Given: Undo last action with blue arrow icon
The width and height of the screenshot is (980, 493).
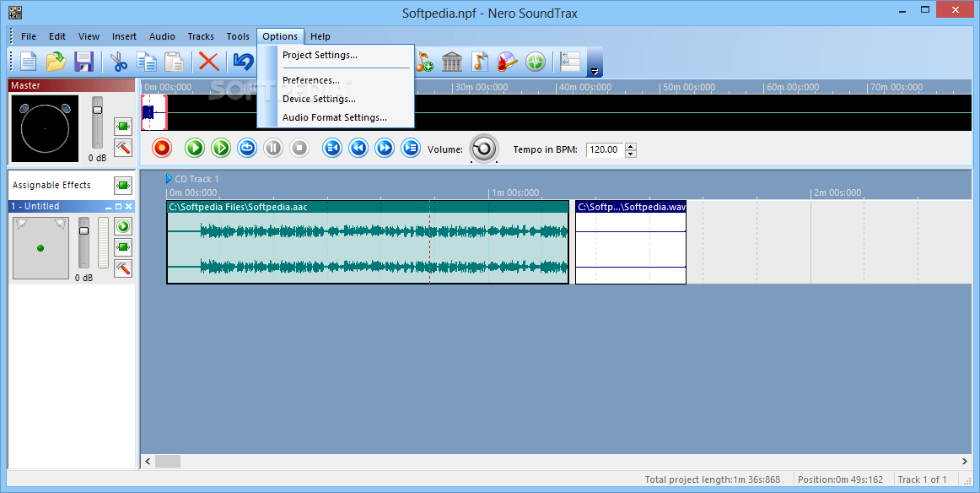Looking at the screenshot, I should 243,62.
